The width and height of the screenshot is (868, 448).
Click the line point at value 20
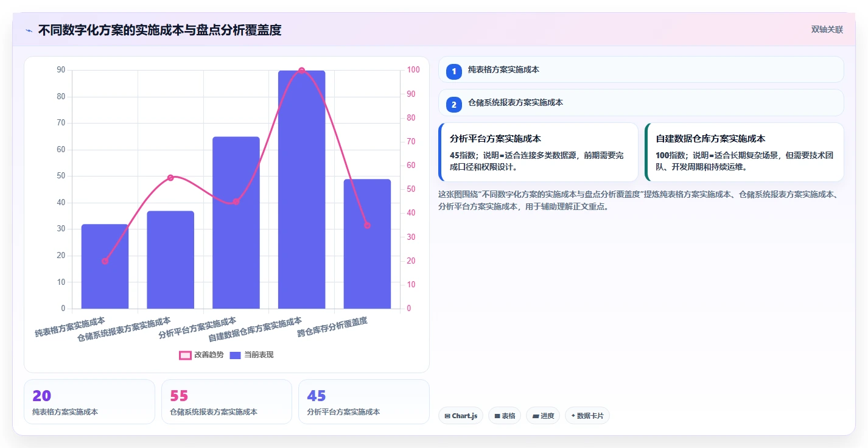coord(105,261)
